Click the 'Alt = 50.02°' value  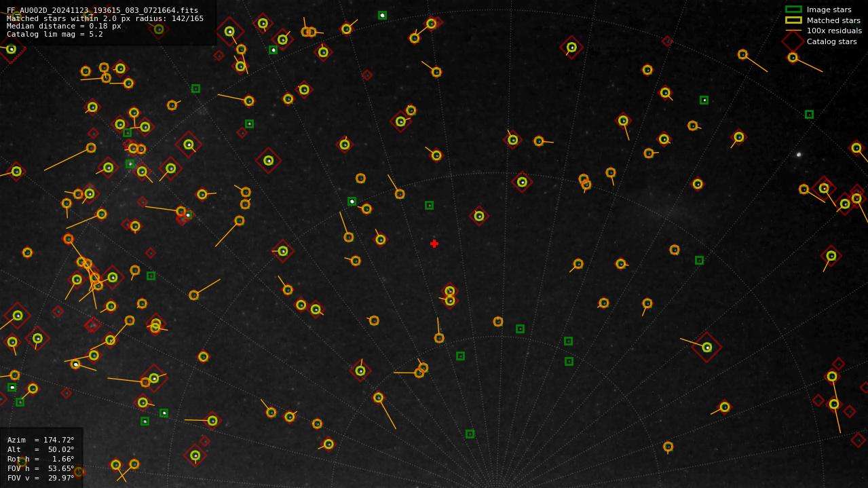click(41, 449)
